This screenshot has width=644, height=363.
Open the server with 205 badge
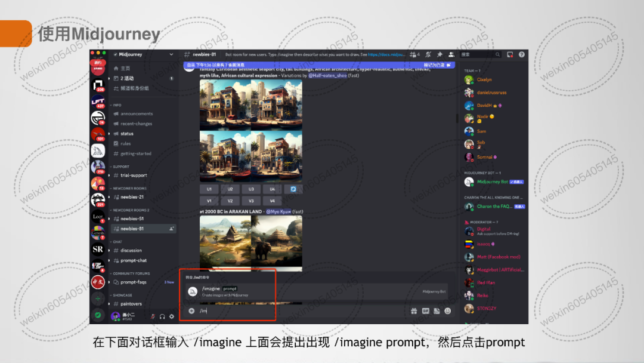98,85
